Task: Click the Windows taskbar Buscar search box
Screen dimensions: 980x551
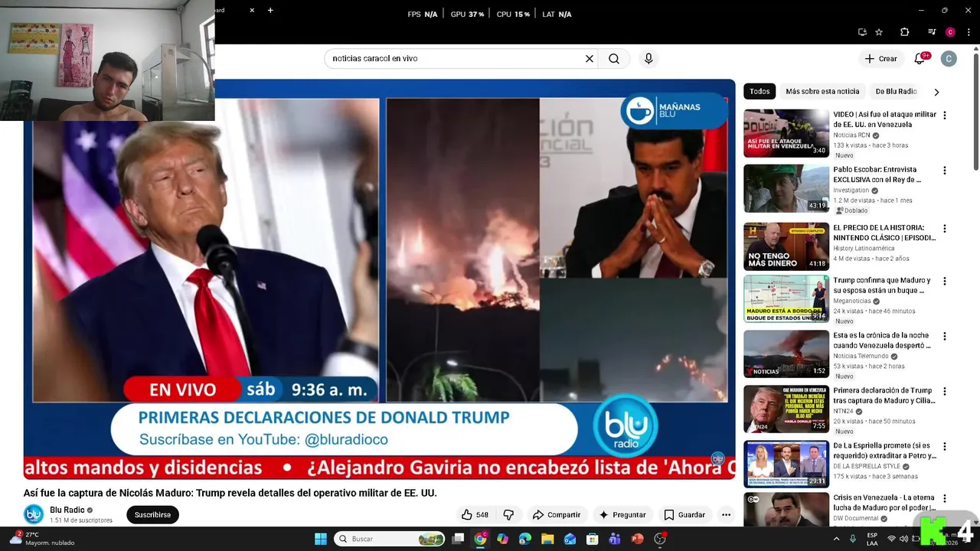Action: click(x=390, y=539)
